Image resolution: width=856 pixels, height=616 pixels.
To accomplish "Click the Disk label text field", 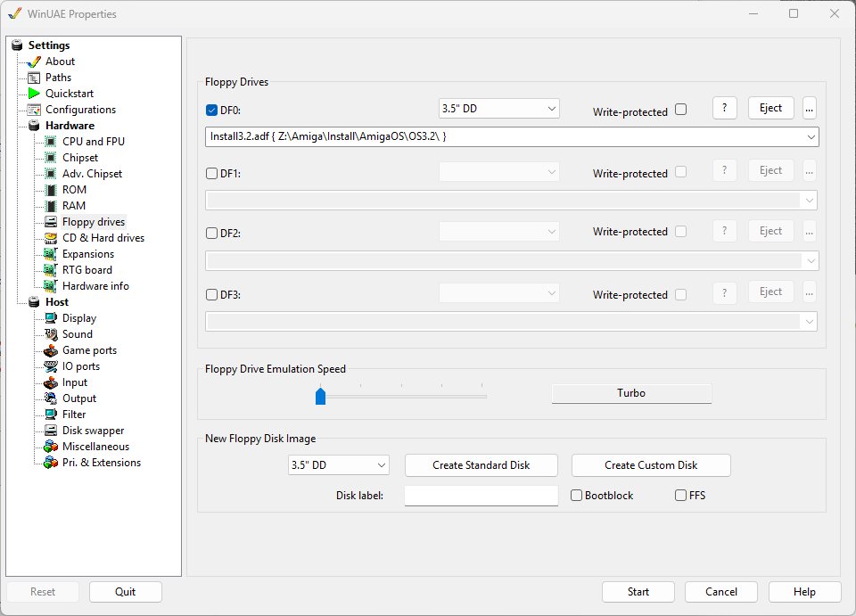I will (x=481, y=496).
